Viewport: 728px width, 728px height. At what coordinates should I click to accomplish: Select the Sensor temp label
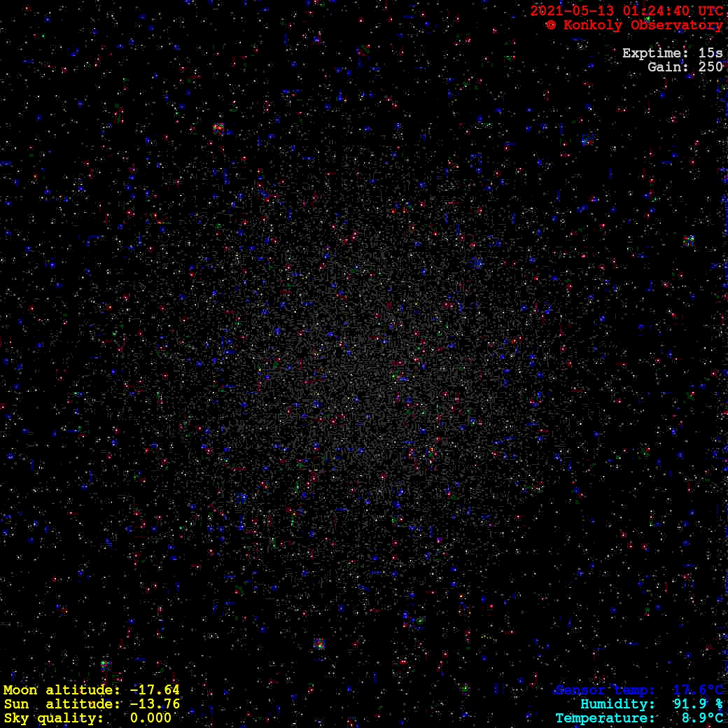[605, 690]
